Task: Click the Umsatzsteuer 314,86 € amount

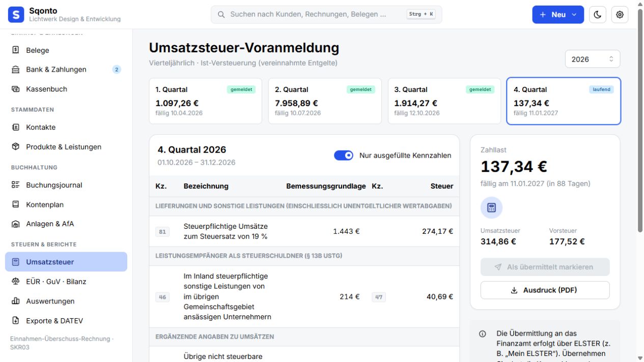Action: pos(498,242)
